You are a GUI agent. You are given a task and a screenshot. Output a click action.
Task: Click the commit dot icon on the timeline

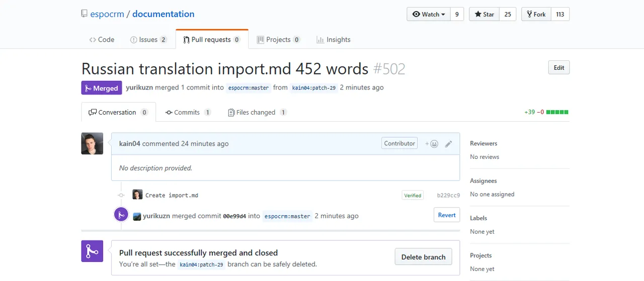[121, 195]
